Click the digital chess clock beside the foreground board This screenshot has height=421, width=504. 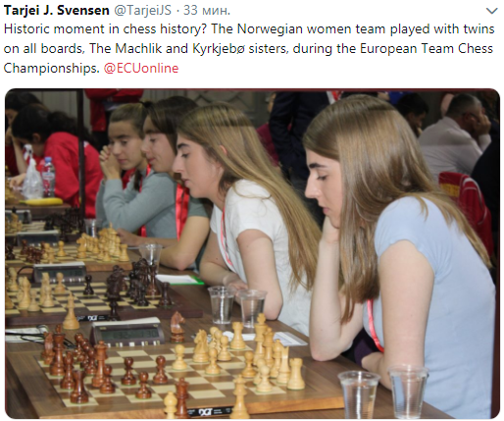click(x=127, y=333)
